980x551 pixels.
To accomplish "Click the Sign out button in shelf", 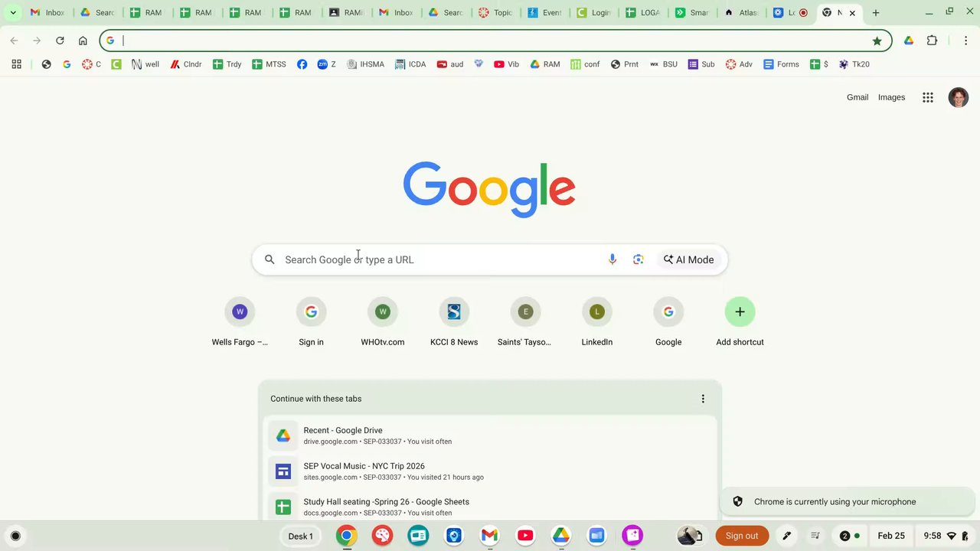I will click(742, 536).
